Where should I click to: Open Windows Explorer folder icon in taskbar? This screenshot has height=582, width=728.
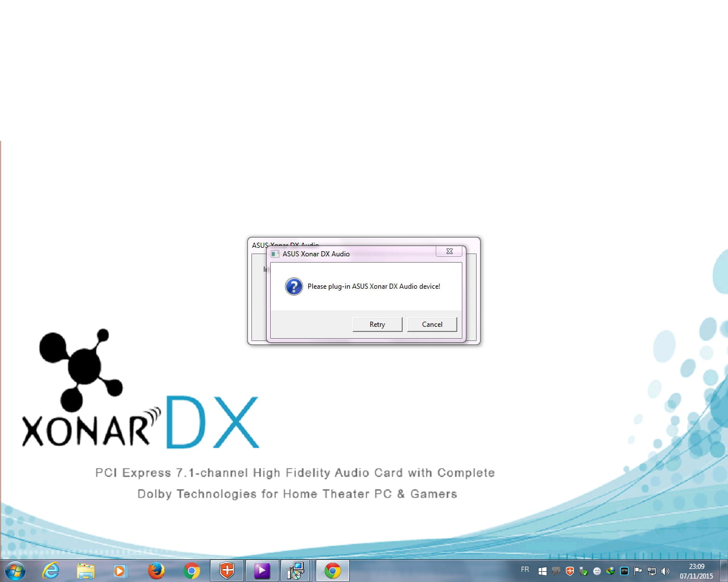[86, 571]
